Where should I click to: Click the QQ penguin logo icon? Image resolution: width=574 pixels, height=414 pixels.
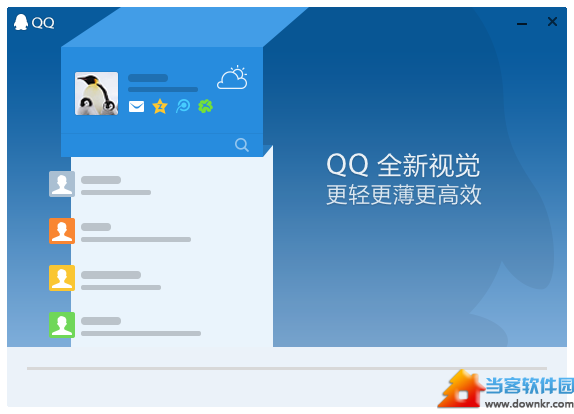(x=21, y=22)
